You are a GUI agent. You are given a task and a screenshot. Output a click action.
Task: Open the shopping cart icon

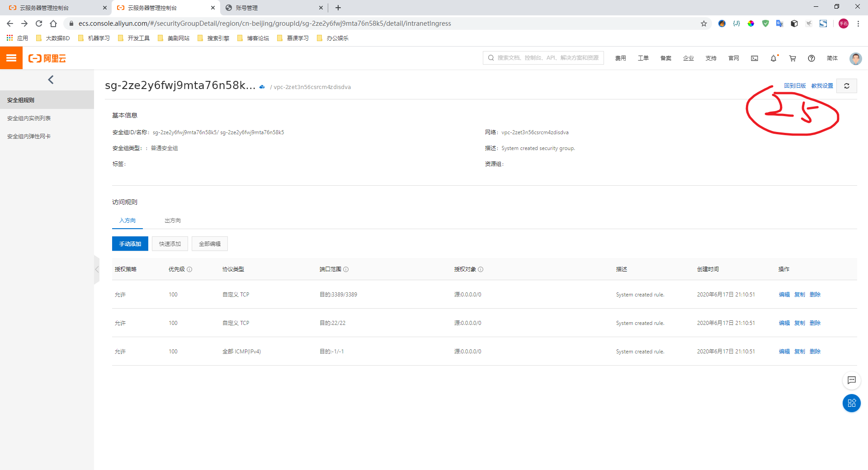click(x=793, y=58)
